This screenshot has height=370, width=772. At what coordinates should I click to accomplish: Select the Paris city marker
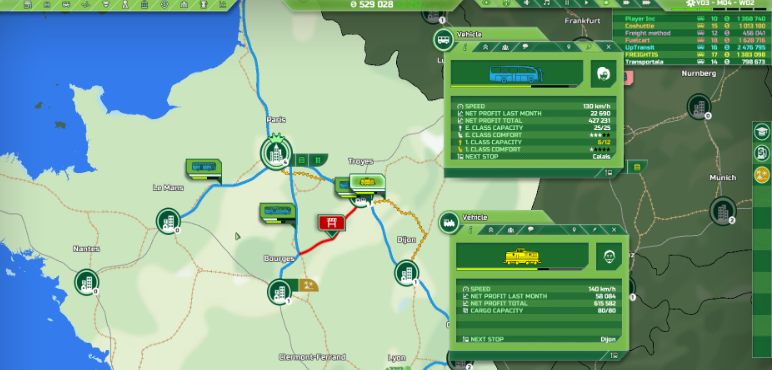point(276,152)
